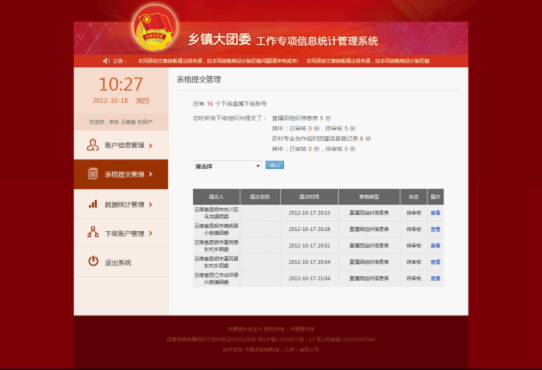Click the hierarchy icon for 下级账户管理
Screen dimensions: 542x370
(93, 232)
